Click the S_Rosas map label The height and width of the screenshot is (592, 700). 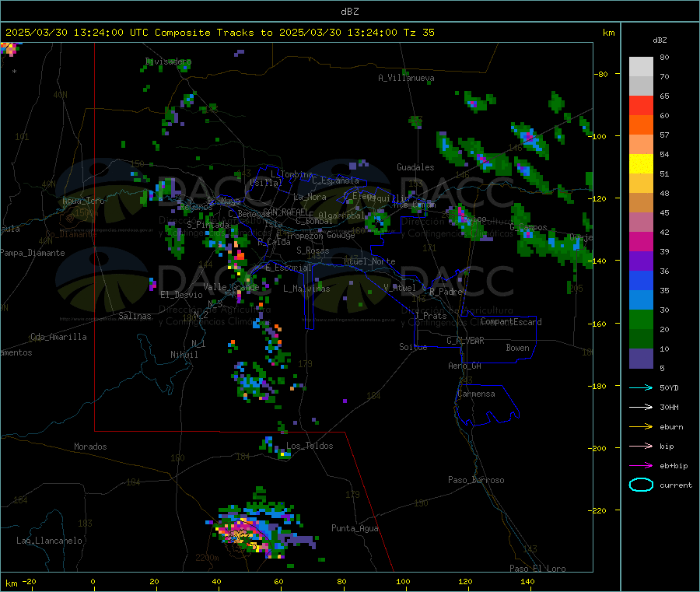click(313, 250)
